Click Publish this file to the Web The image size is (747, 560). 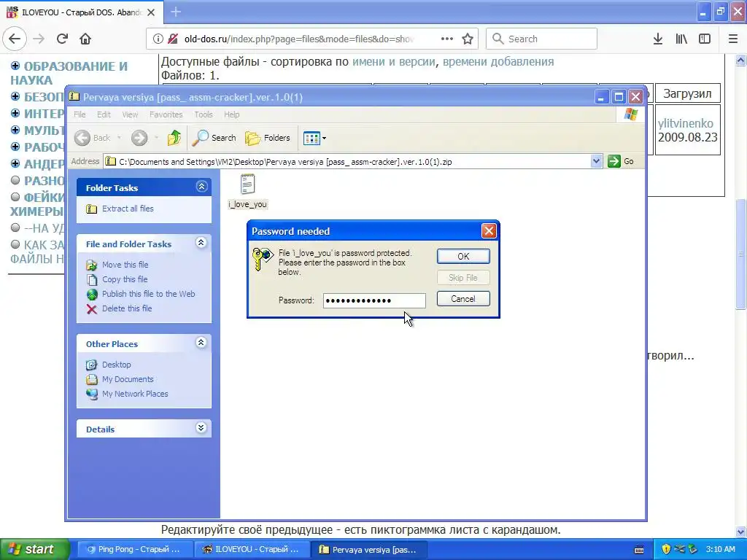[148, 294]
